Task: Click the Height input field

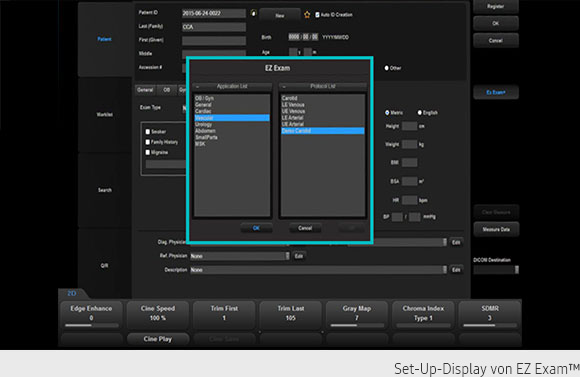Action: click(x=409, y=126)
